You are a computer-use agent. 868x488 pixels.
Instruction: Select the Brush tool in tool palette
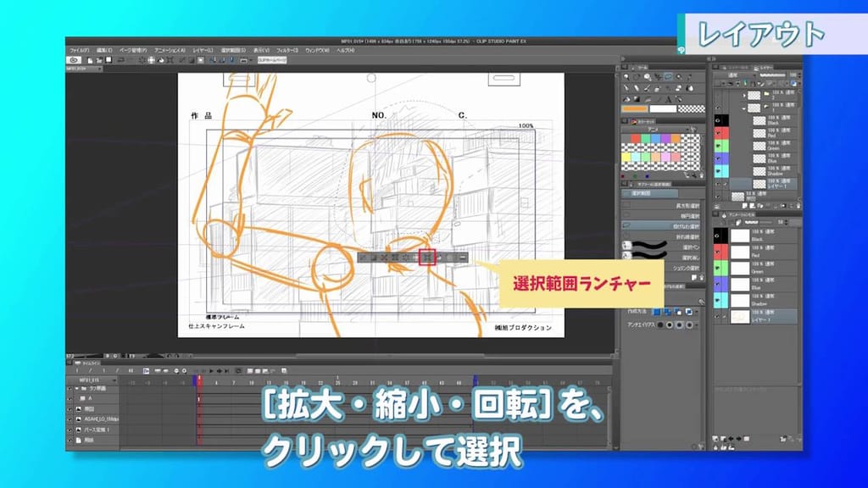[647, 88]
